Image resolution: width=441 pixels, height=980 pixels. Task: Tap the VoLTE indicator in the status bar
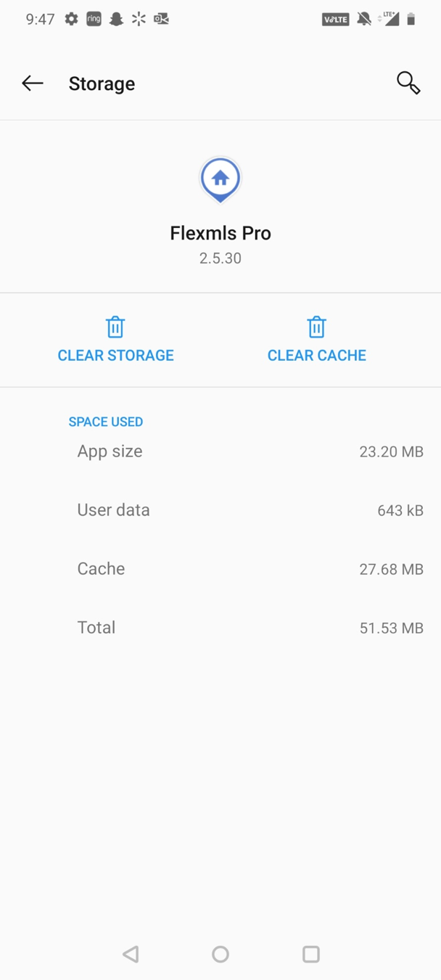pyautogui.click(x=336, y=20)
